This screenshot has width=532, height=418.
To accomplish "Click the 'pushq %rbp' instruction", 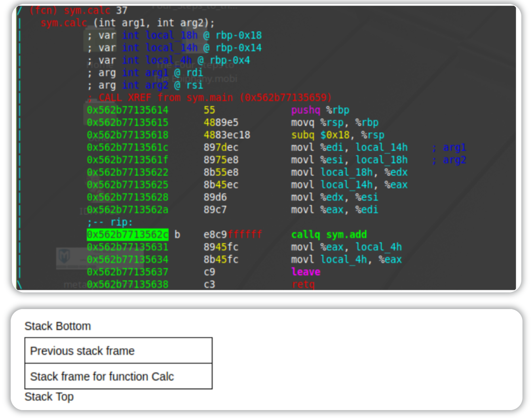I will tap(320, 110).
